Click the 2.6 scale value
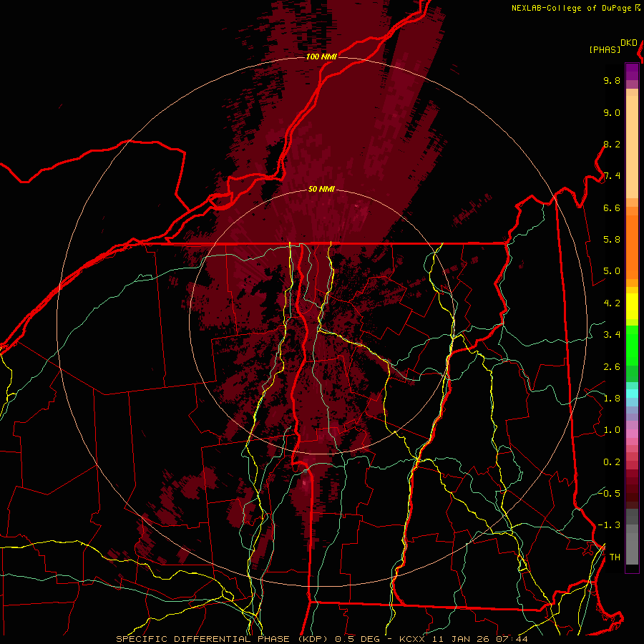This screenshot has height=644, width=644. pyautogui.click(x=612, y=366)
